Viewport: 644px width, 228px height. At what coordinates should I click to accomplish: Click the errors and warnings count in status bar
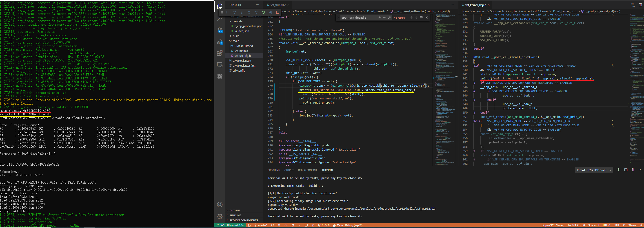(x=324, y=225)
